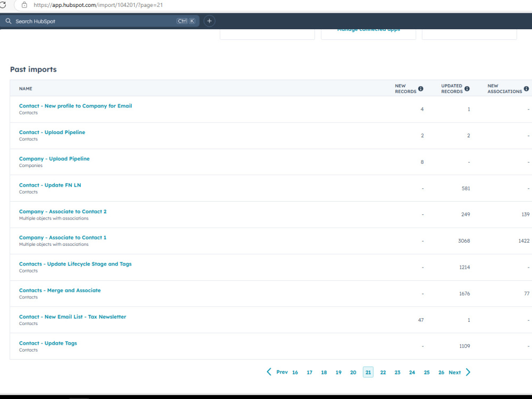This screenshot has height=399, width=532.
Task: Go to page 16 of past imports
Action: pyautogui.click(x=295, y=372)
